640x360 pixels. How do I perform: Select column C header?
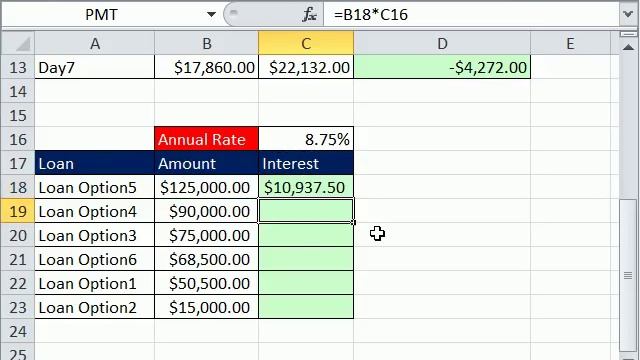click(306, 43)
